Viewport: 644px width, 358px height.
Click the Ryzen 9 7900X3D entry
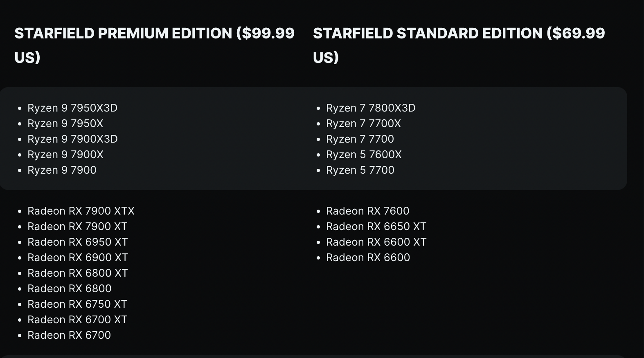pyautogui.click(x=72, y=139)
